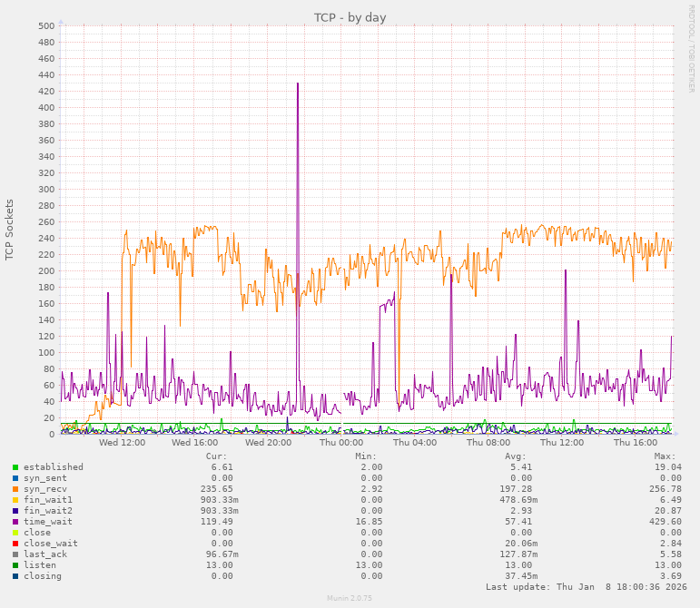Click the blue syn_sent legend swatch
This screenshot has height=608, width=700.
tap(15, 478)
